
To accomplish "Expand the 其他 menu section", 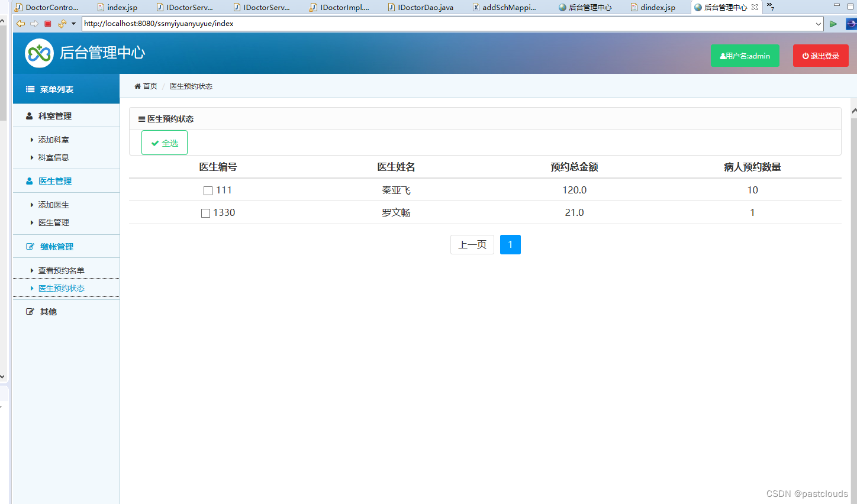I will click(x=66, y=312).
